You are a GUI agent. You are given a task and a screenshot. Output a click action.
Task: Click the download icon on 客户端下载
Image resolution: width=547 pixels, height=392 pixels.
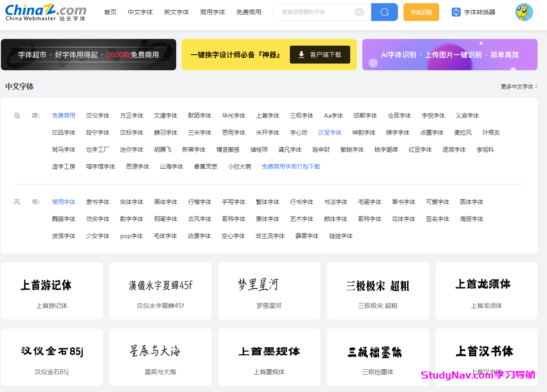tap(301, 55)
